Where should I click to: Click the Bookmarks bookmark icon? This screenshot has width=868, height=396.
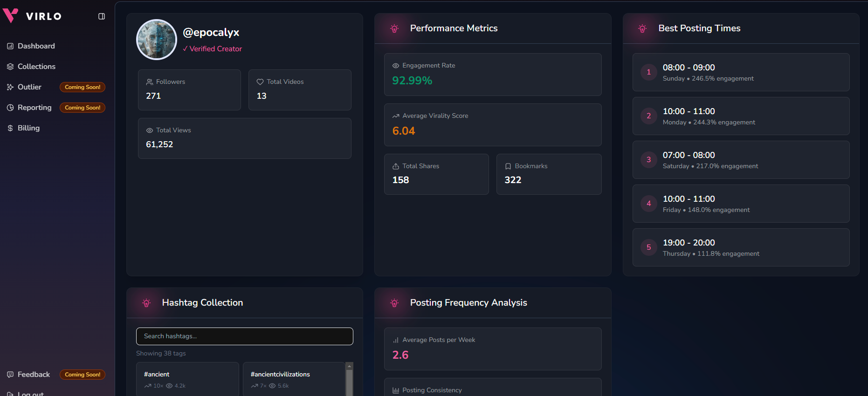(x=508, y=166)
